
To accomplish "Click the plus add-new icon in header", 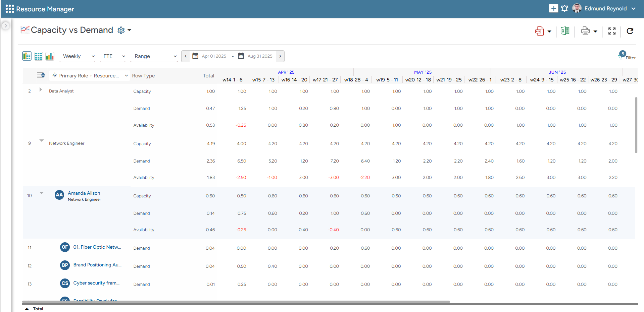I will [553, 8].
